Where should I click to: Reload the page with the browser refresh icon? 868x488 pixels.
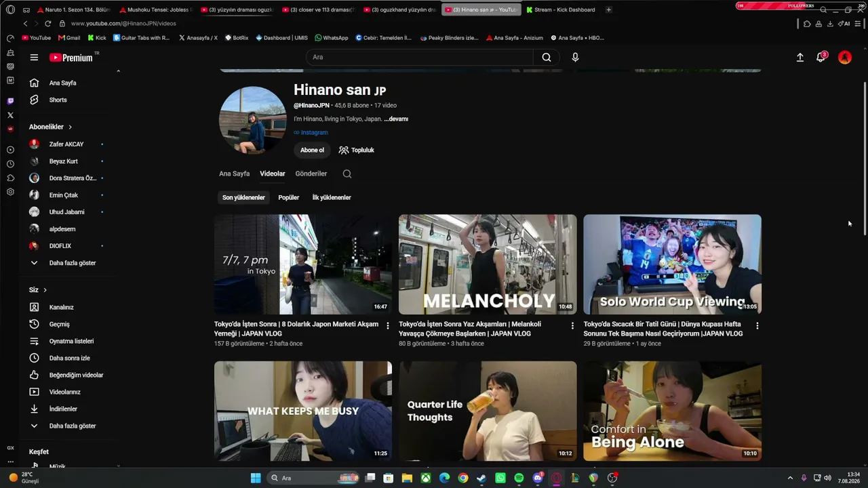pos(47,24)
